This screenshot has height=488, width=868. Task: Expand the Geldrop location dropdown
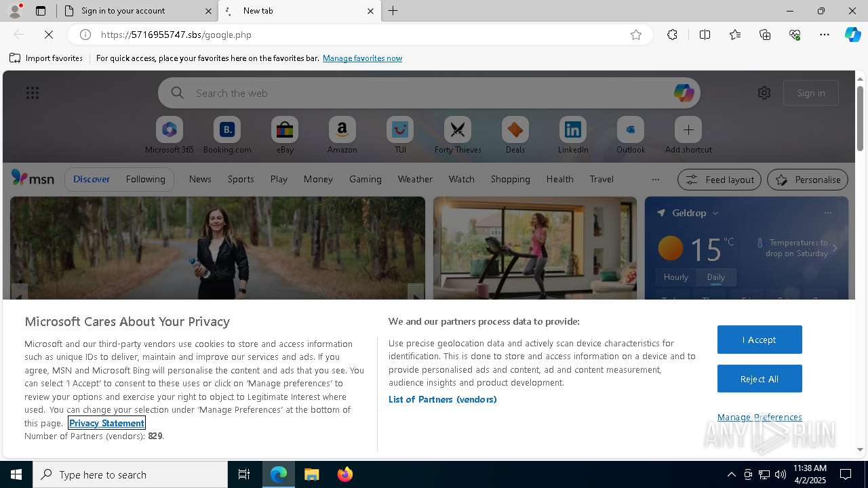click(x=715, y=213)
